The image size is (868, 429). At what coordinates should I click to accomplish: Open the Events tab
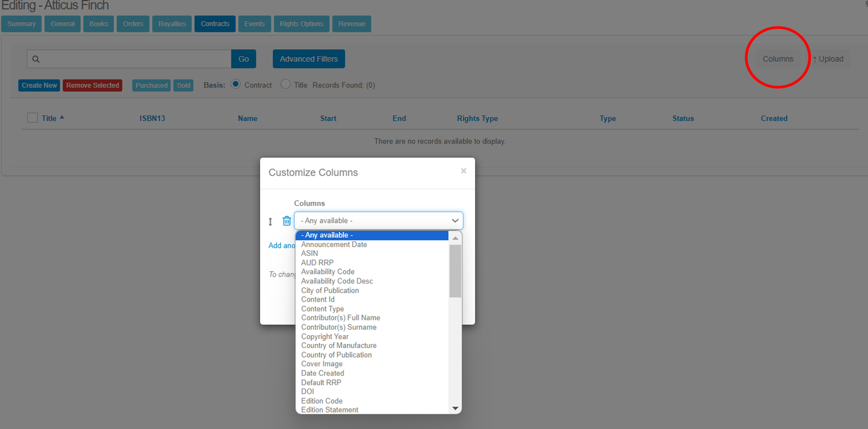[254, 24]
